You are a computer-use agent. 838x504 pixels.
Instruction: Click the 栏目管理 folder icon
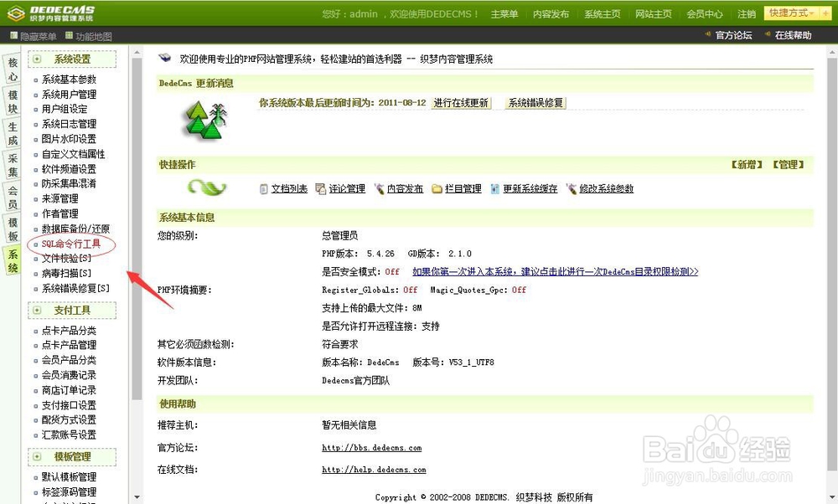click(x=437, y=189)
